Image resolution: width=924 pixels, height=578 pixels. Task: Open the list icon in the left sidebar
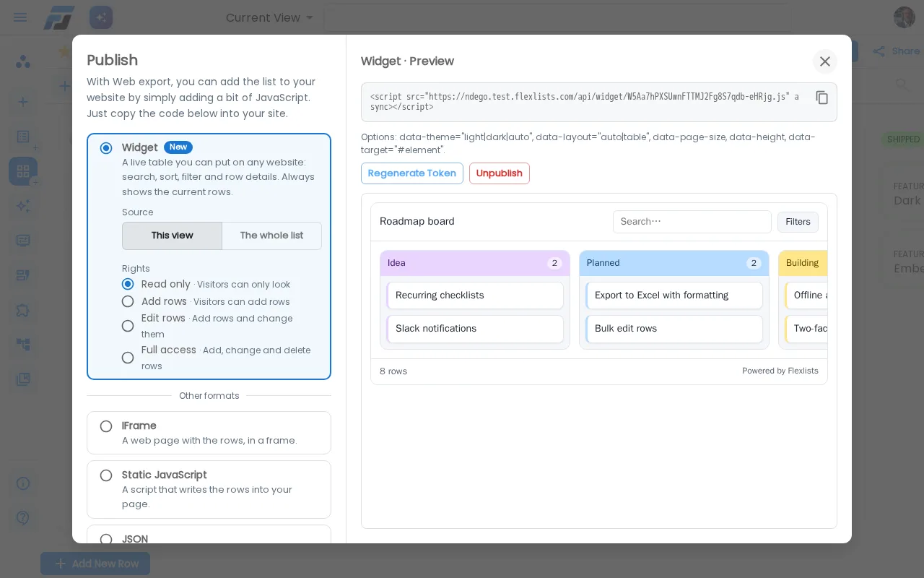pyautogui.click(x=23, y=137)
